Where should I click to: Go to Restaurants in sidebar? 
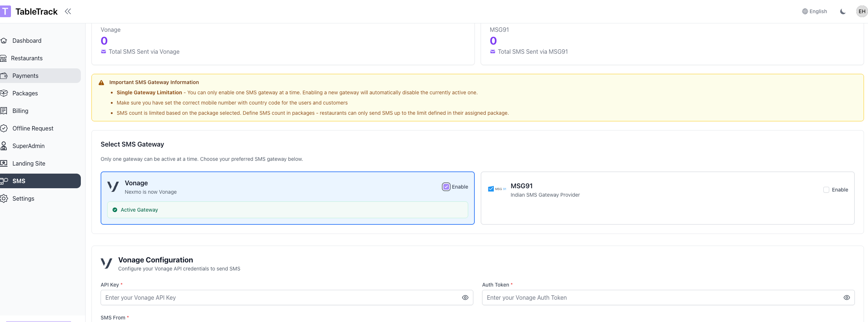27,58
